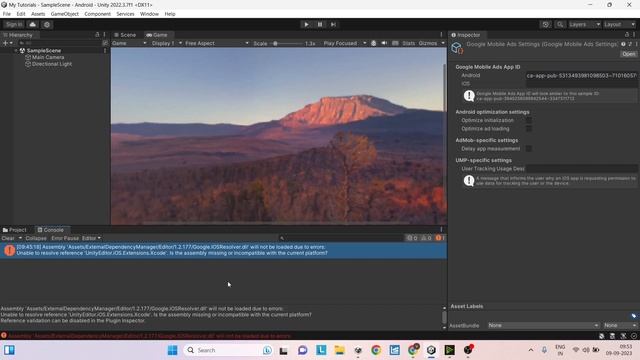Image resolution: width=640 pixels, height=360 pixels.
Task: Click the Clear button in Console
Action: [x=8, y=238]
